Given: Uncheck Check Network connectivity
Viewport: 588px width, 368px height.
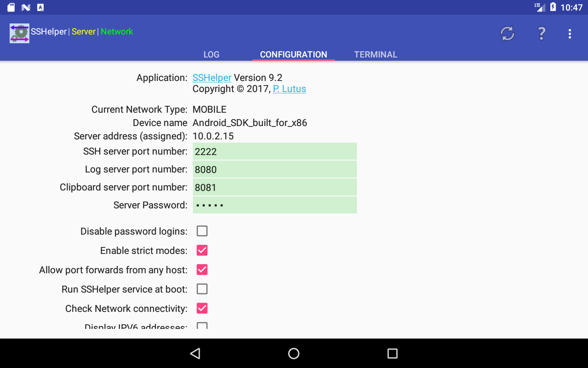Looking at the screenshot, I should (202, 308).
